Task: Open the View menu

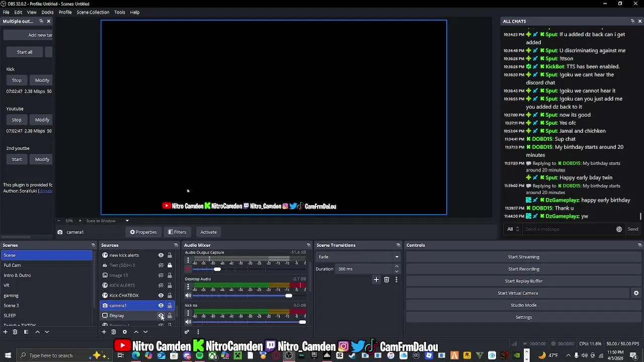Action: pos(32,12)
